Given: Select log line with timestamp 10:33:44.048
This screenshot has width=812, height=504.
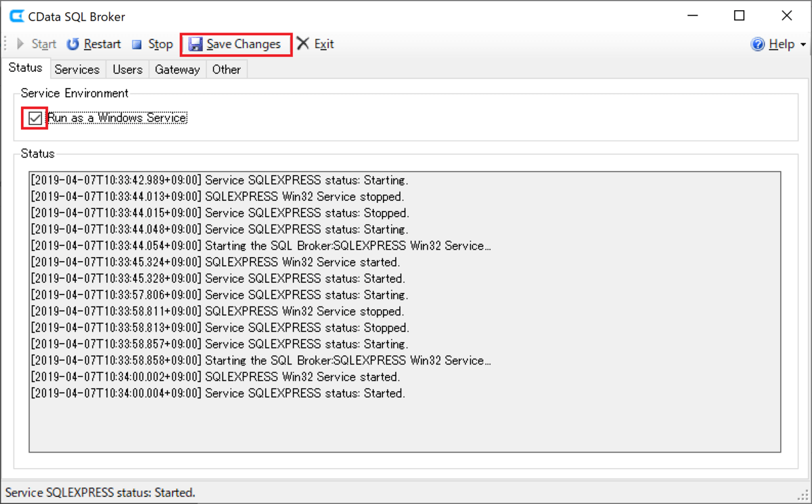Looking at the screenshot, I should click(220, 229).
